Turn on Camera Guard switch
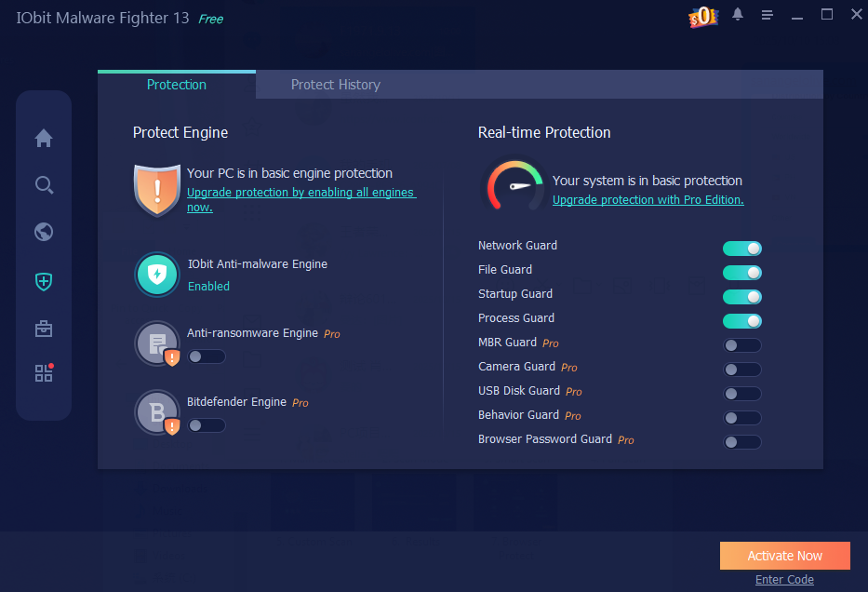This screenshot has height=592, width=868. 742,370
